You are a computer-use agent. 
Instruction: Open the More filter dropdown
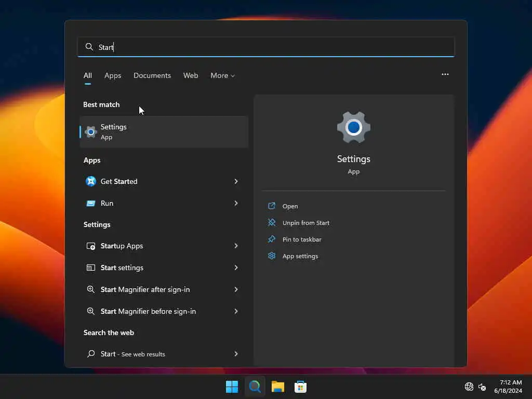222,76
